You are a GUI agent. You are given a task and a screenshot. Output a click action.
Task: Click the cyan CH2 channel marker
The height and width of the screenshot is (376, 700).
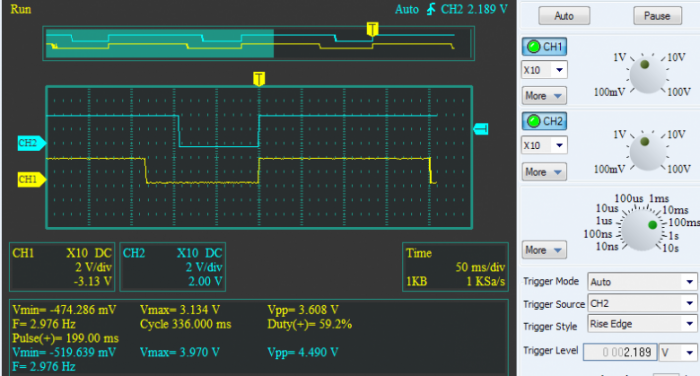[x=31, y=143]
